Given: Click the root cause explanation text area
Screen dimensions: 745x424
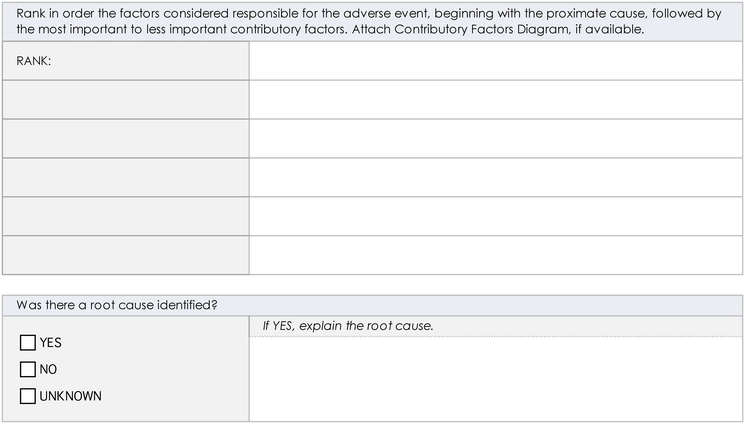Looking at the screenshot, I should [496, 379].
